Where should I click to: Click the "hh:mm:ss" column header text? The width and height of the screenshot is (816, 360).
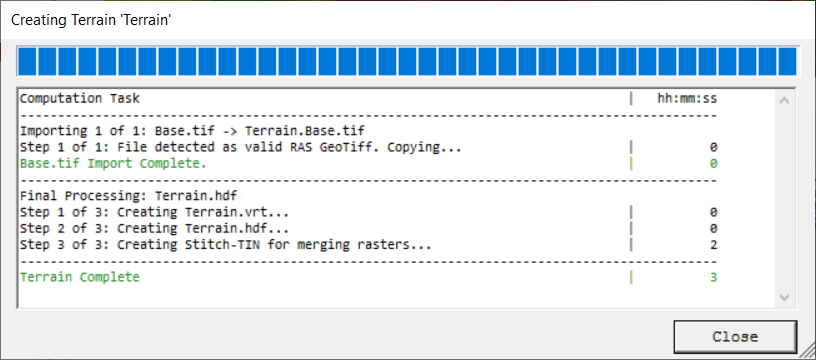[687, 98]
